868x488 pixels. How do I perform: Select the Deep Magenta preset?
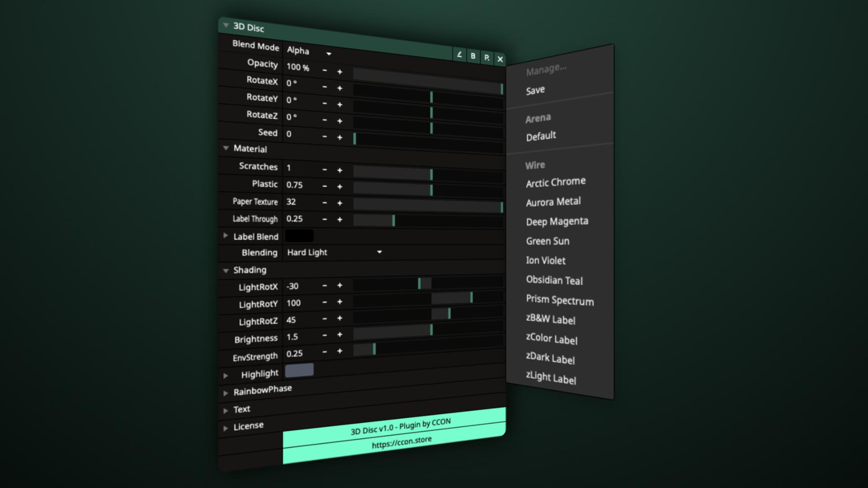[557, 221]
